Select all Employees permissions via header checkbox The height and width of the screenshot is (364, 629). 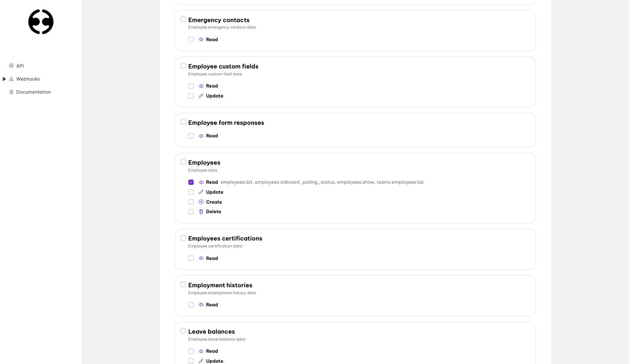point(183,162)
